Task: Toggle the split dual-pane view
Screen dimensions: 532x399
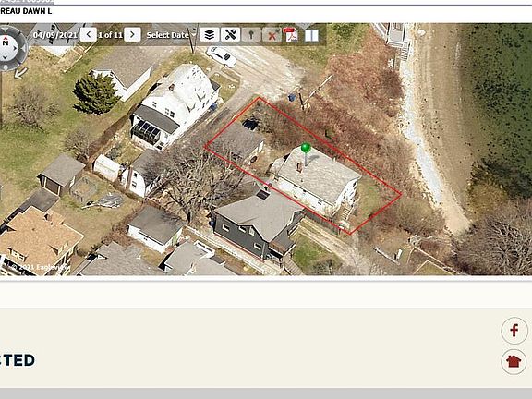Action: [311, 35]
